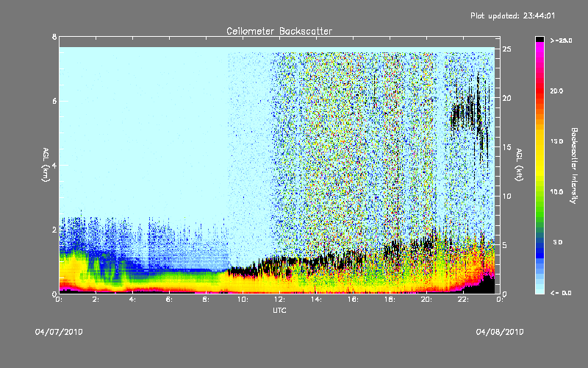Click the "10" tick on kft axis
Screen dimensions: 588x368
506,196
